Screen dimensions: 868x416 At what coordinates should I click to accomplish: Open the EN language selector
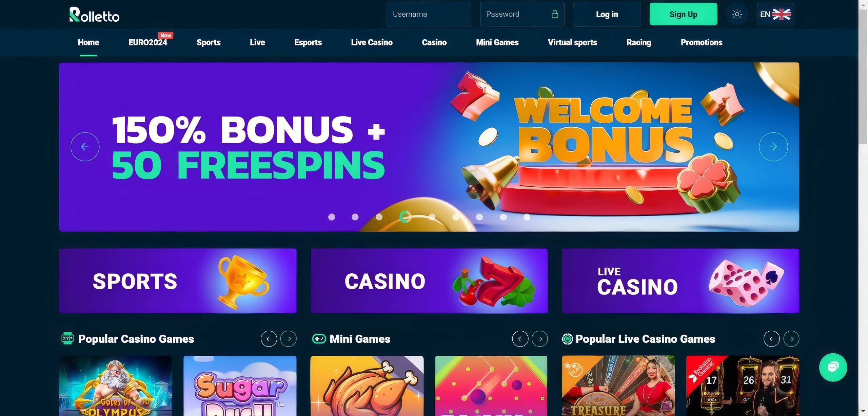click(775, 14)
